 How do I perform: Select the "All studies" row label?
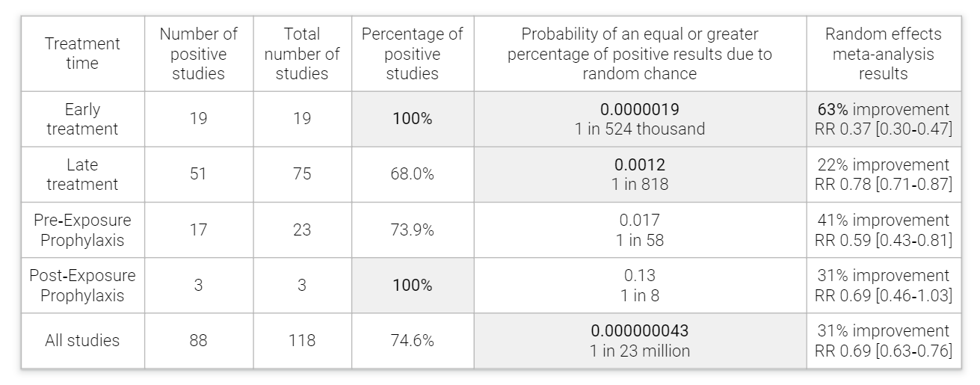pos(82,341)
